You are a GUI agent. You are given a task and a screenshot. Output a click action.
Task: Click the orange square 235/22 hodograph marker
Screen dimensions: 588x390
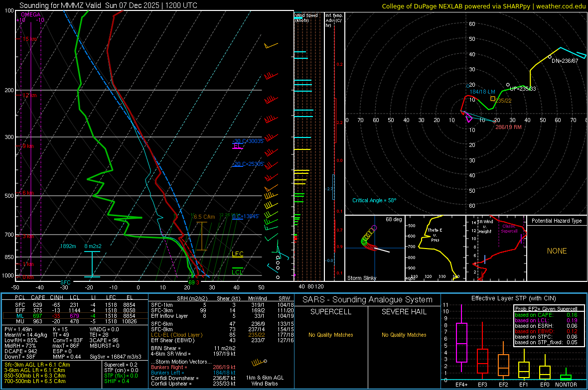point(493,99)
